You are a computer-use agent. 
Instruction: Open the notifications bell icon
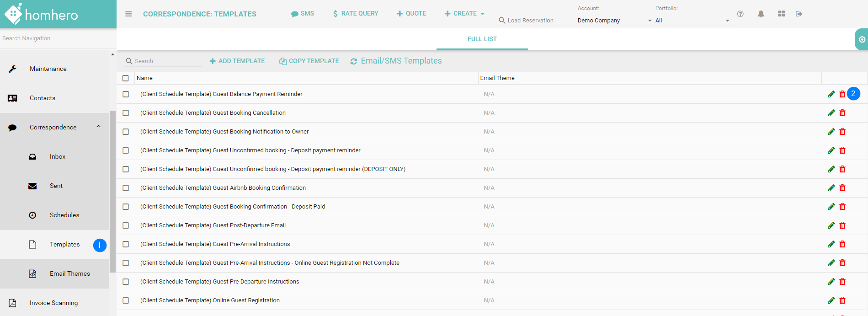761,14
